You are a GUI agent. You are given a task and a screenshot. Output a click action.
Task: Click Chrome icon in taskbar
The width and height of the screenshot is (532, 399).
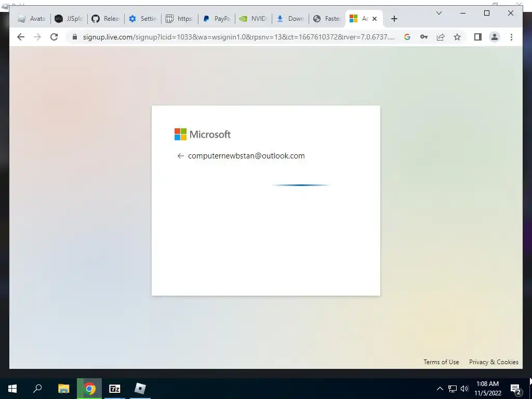click(89, 389)
